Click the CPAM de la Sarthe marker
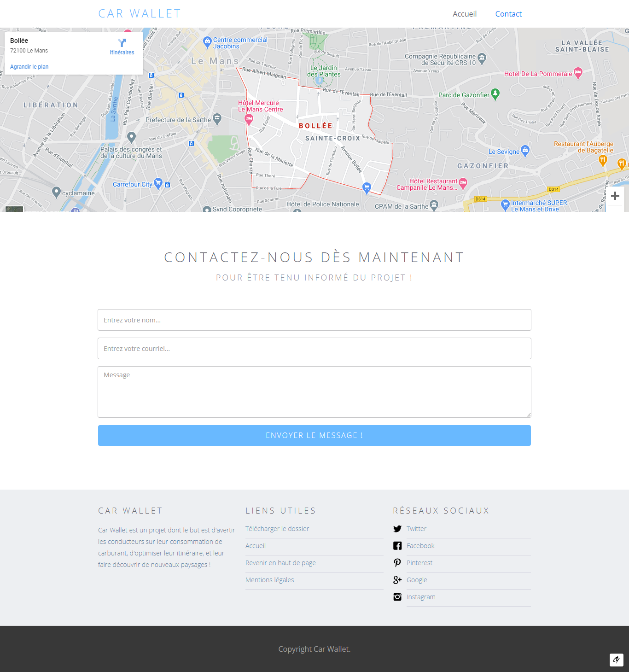Image resolution: width=629 pixels, height=672 pixels. 434,205
